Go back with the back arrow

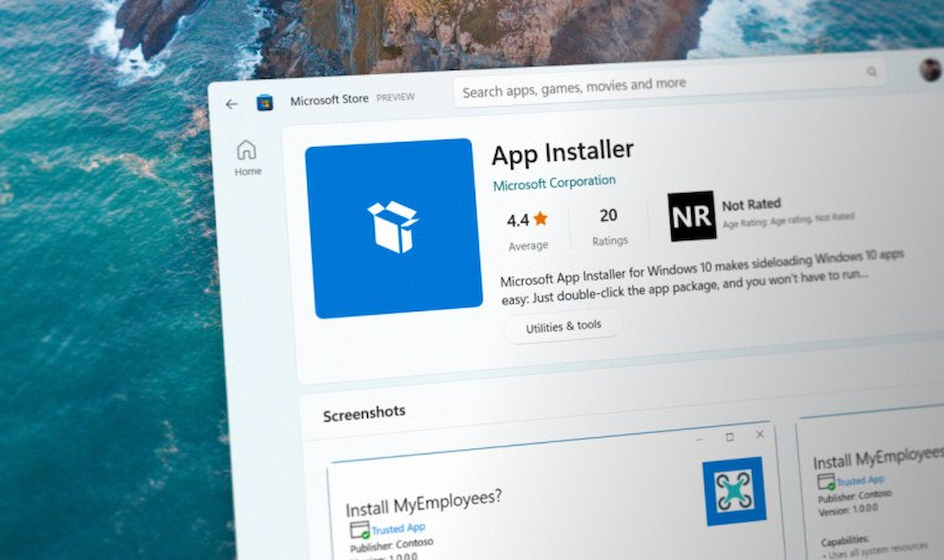(232, 105)
